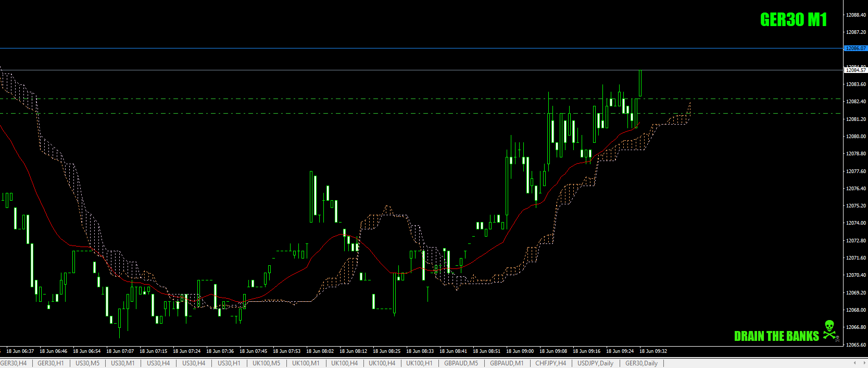Image resolution: width=868 pixels, height=368 pixels.
Task: Click the 18 Jun 07:36 time label
Action: click(220, 351)
